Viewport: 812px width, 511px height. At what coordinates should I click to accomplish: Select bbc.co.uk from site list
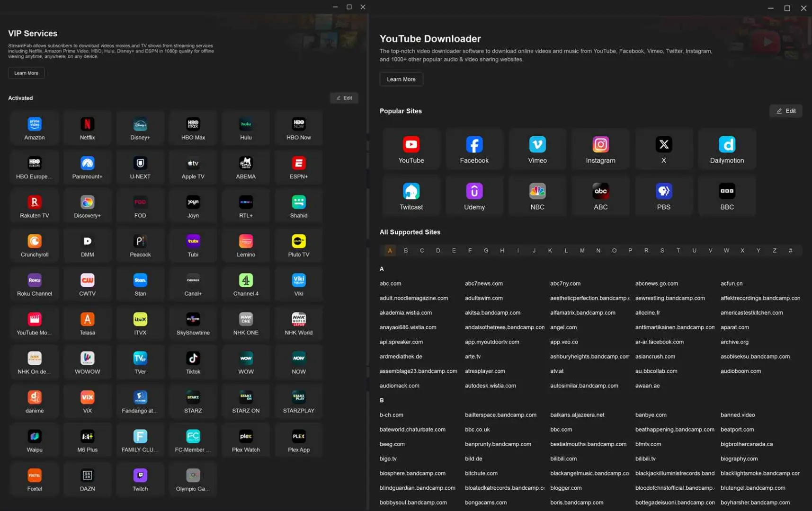tap(477, 430)
